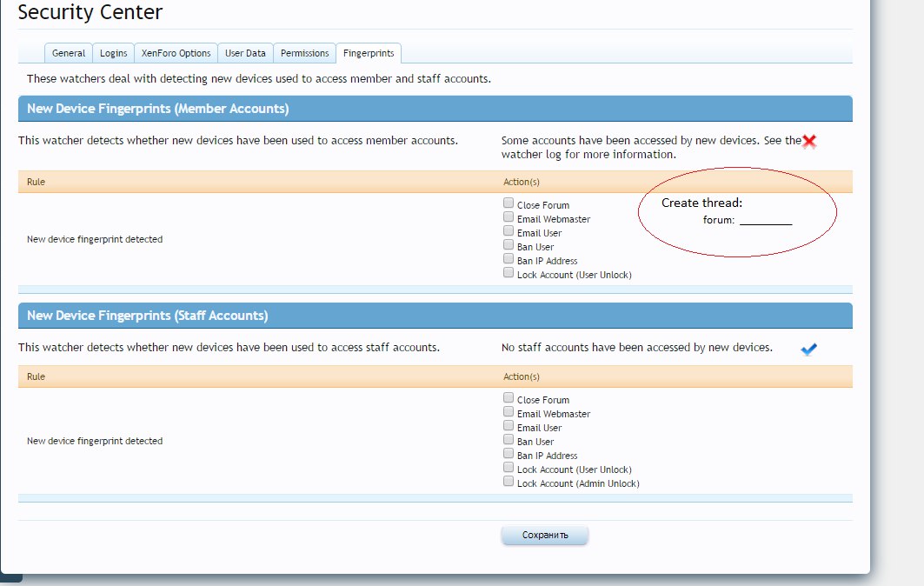This screenshot has height=586, width=924.
Task: Tick Lock Account (User Unlock) for staff accounts
Action: click(509, 468)
